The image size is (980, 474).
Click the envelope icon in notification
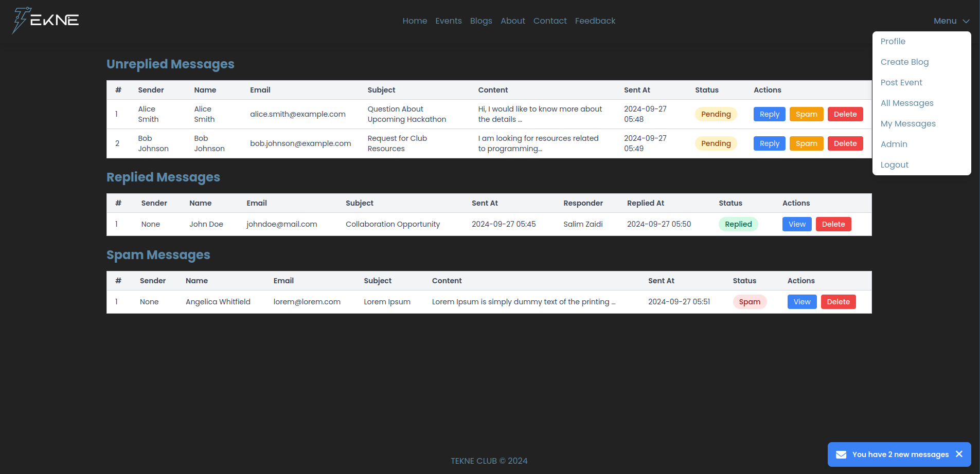pyautogui.click(x=841, y=454)
